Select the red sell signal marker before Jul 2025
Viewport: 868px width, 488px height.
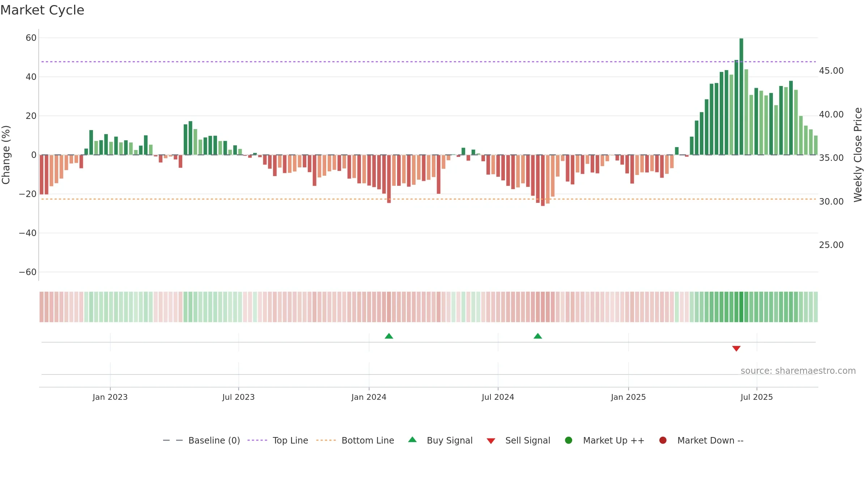736,348
